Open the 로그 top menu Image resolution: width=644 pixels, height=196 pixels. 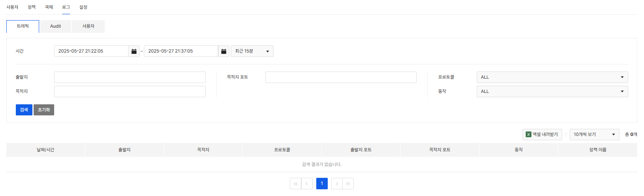(66, 7)
